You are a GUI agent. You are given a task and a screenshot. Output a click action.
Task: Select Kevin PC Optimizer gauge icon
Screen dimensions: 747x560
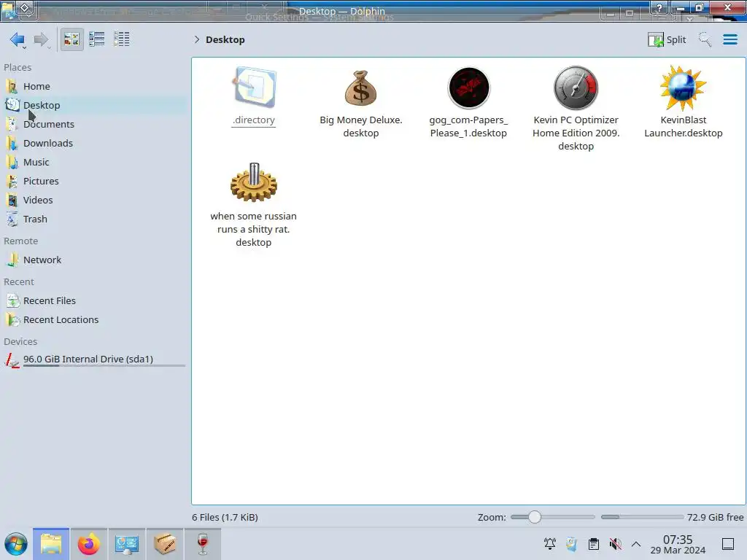point(576,87)
